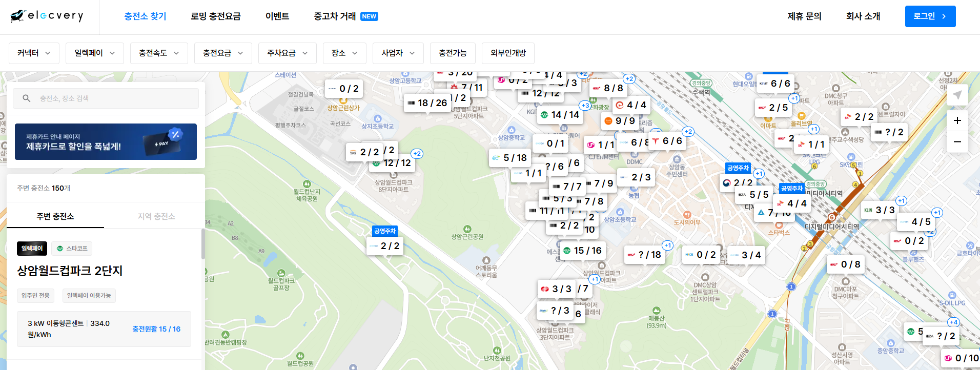Click the search magnifier icon
Viewport: 980px width, 370px height.
[27, 98]
